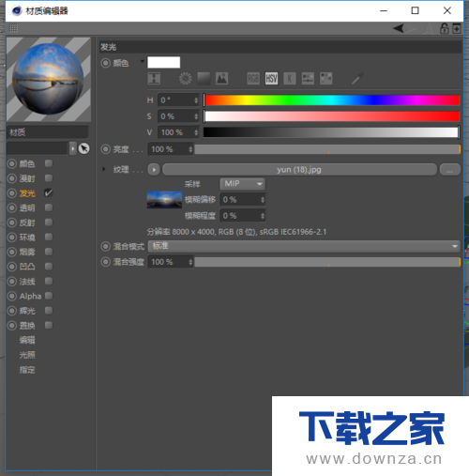Click the 混合模式 parameter animation dot

(106, 246)
